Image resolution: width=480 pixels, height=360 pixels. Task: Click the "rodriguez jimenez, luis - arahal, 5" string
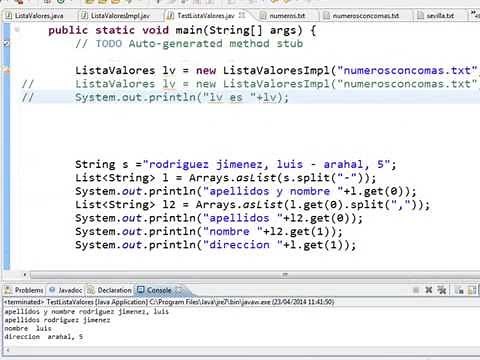[x=266, y=164]
